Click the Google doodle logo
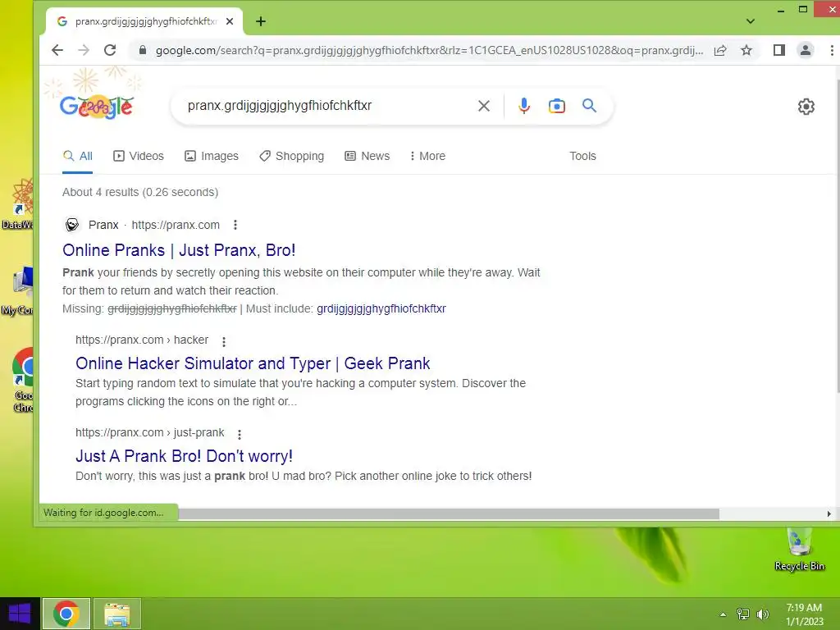This screenshot has height=630, width=840. [97, 106]
